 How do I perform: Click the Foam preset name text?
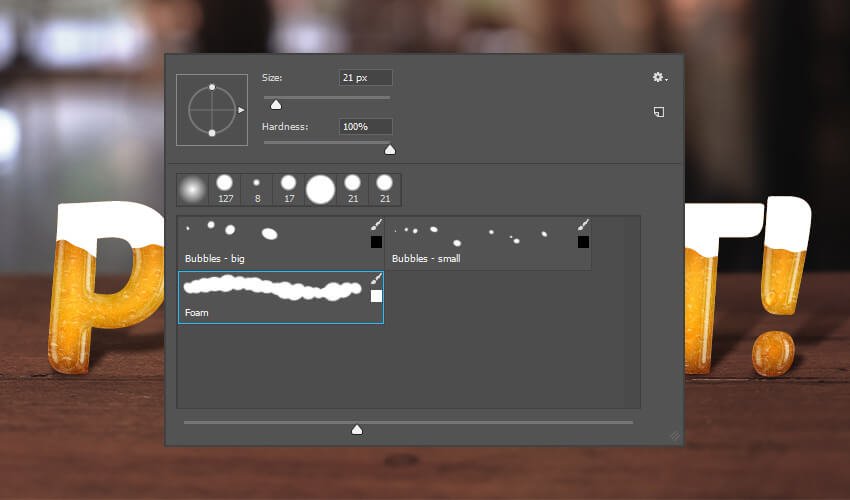(196, 313)
